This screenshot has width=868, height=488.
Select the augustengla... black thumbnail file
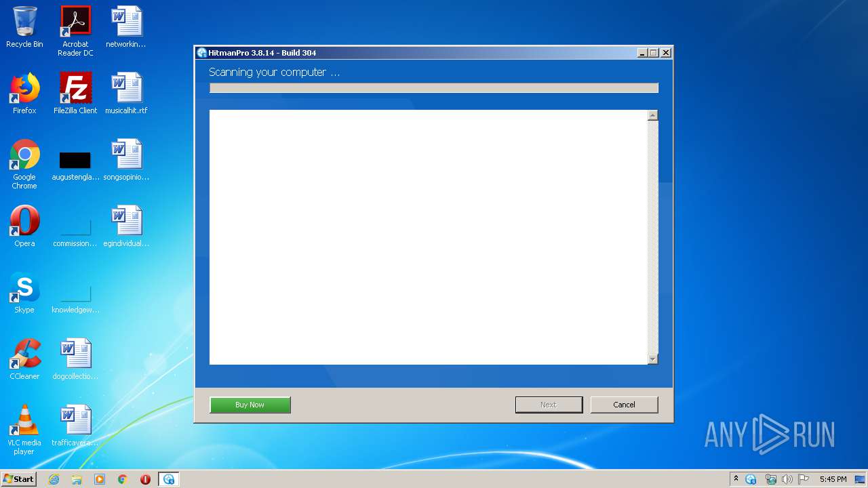point(75,166)
